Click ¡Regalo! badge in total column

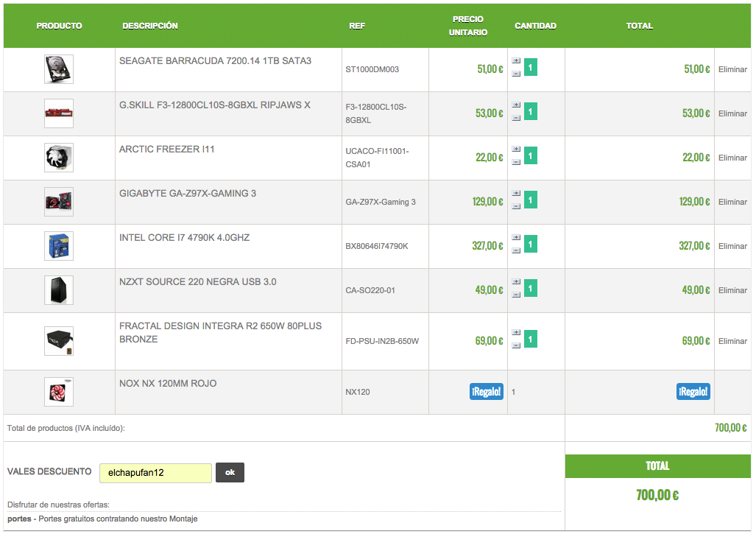(693, 392)
